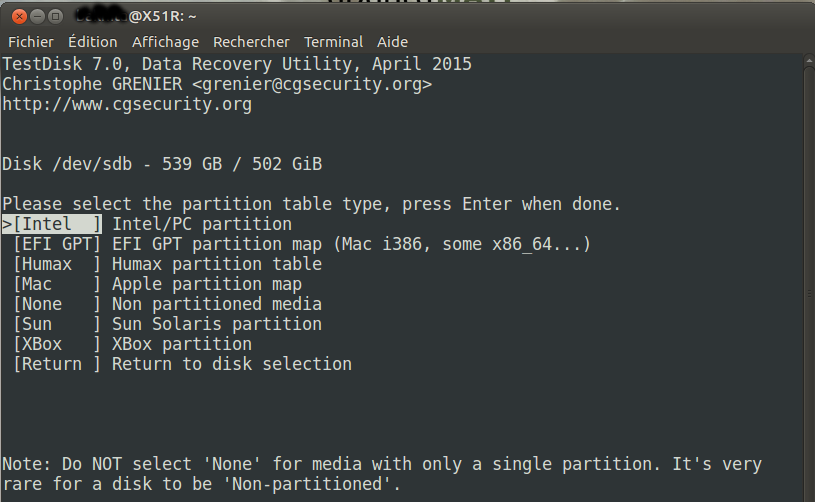815x502 pixels.
Task: Open the Terminal menu
Action: 333,42
